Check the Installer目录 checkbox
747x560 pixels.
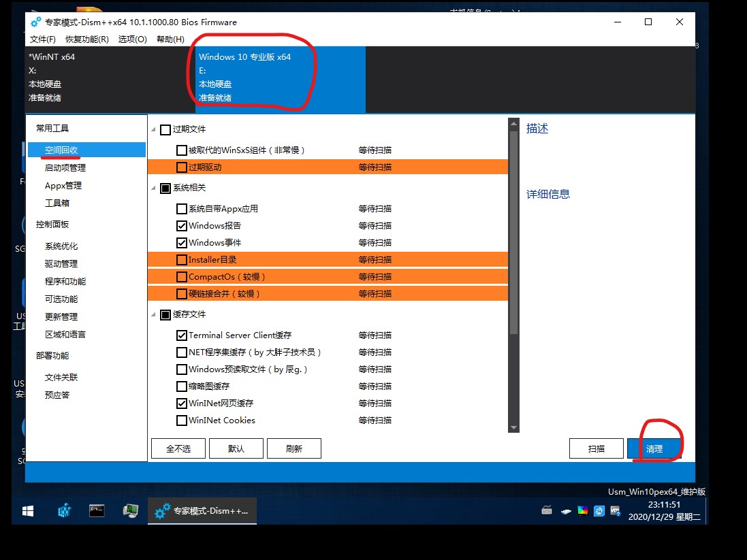coord(182,260)
